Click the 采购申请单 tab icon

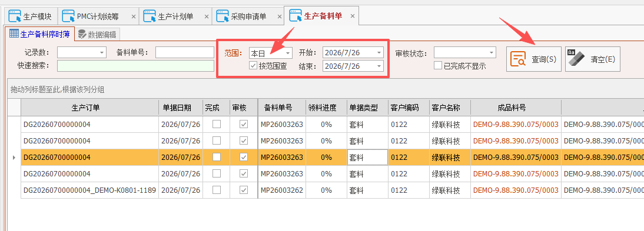click(x=223, y=16)
